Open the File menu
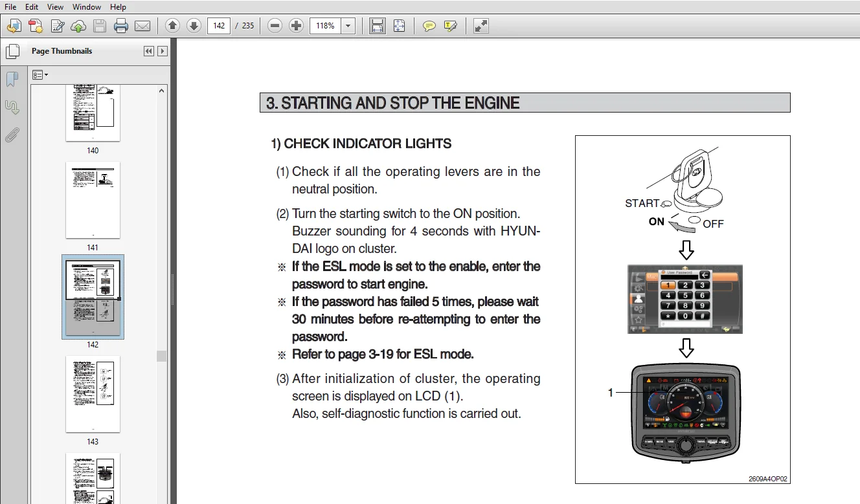This screenshot has width=860, height=504. click(x=10, y=6)
